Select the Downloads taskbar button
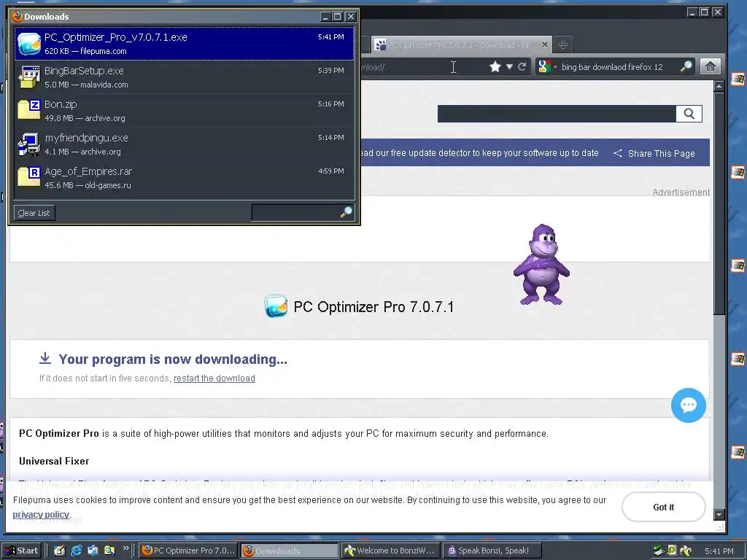Screen dimensions: 747x560 (289, 551)
